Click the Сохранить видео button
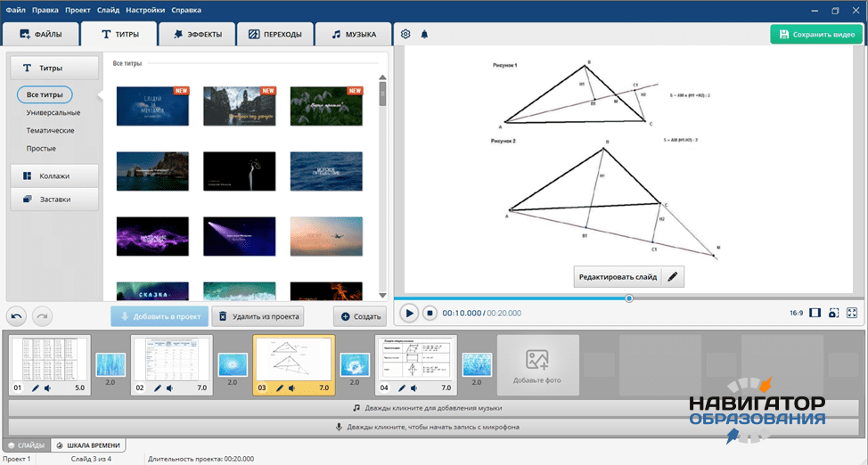Screen dimensions: 868x465 pos(816,35)
